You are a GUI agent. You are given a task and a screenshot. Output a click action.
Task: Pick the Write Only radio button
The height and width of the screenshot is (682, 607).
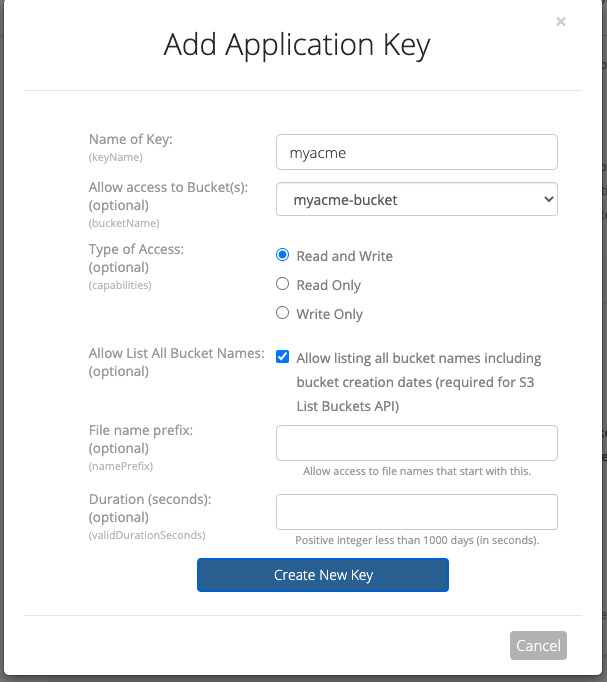point(283,314)
